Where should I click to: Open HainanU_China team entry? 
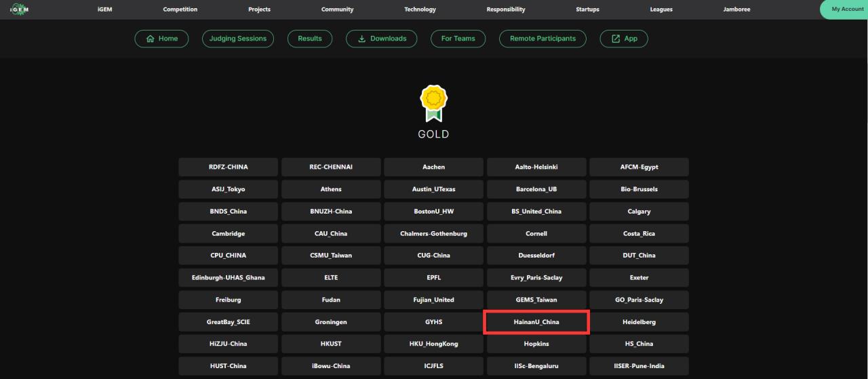click(536, 322)
